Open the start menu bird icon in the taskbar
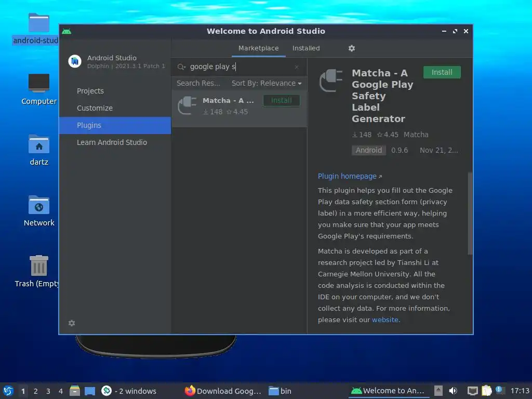The width and height of the screenshot is (532, 399). pos(8,391)
